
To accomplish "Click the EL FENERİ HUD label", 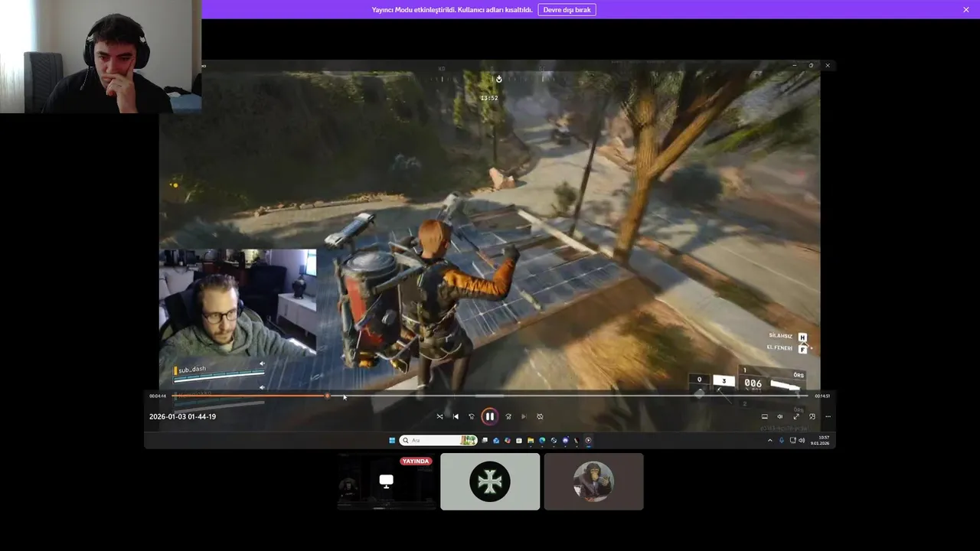I will [x=779, y=347].
